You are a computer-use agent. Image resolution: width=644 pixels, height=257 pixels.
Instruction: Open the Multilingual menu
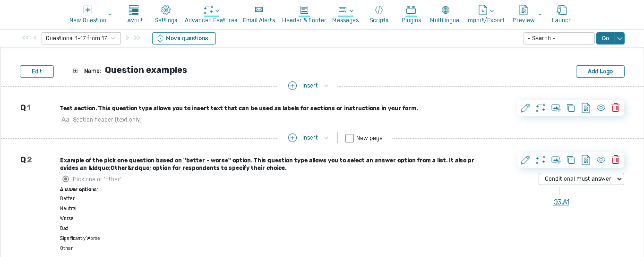[445, 14]
